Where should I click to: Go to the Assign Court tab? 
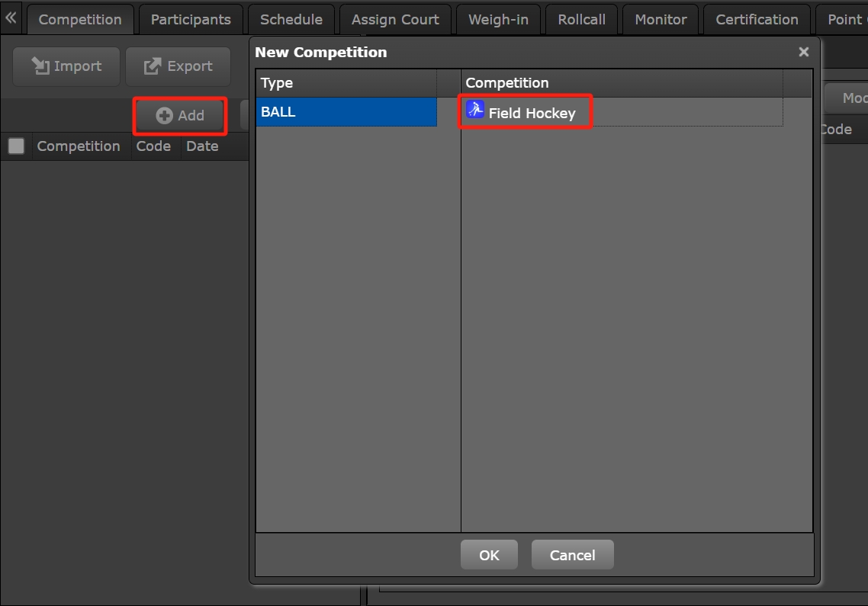(395, 20)
